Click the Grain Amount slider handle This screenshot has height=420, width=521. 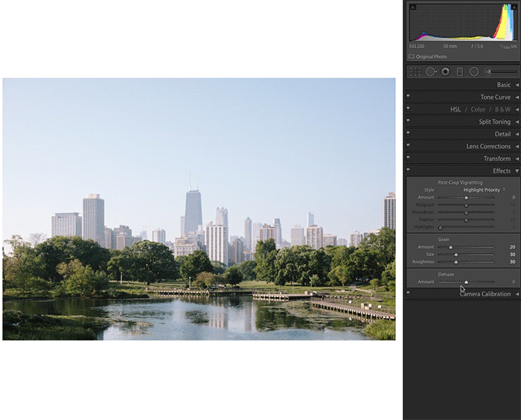[x=451, y=247]
